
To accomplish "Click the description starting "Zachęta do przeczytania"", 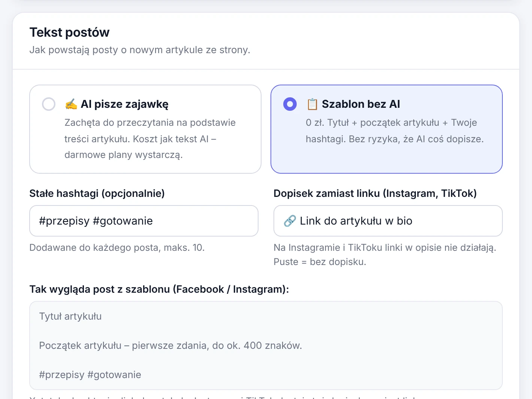I will [x=150, y=139].
